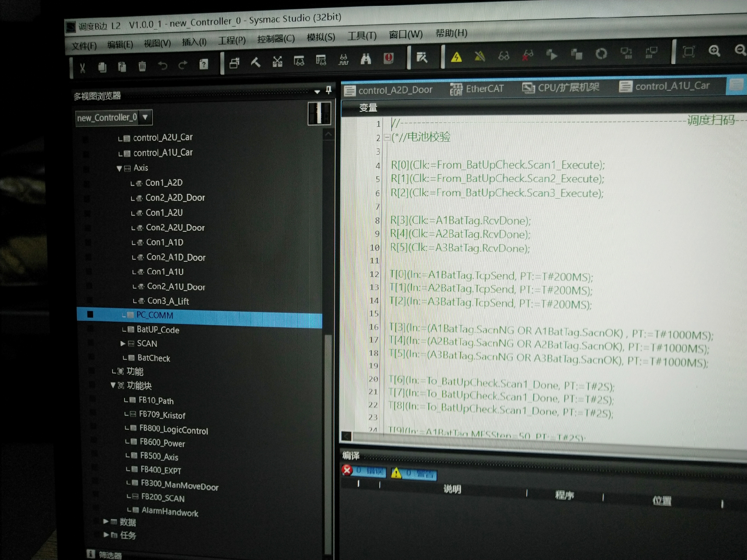Click the red alert troubleshooting icon
The image size is (747, 560).
388,58
